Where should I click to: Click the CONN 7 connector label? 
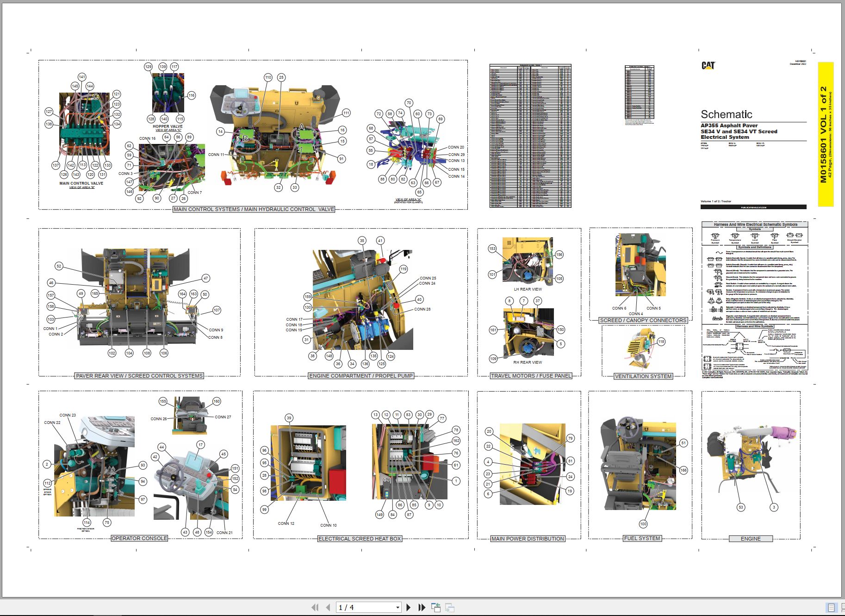tap(195, 193)
